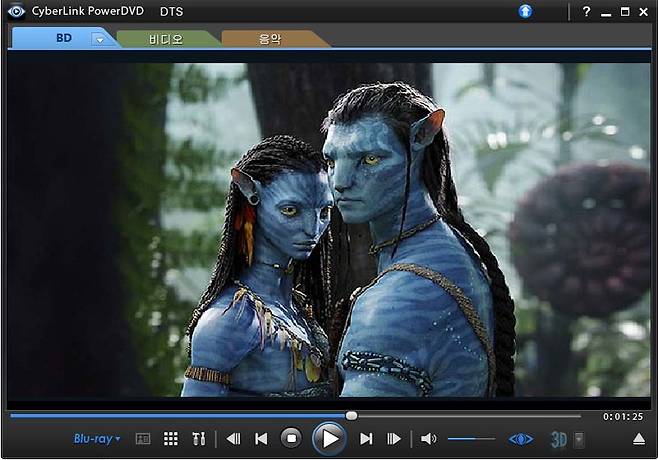Click the volume level slider
658x460 pixels.
pyautogui.click(x=471, y=438)
